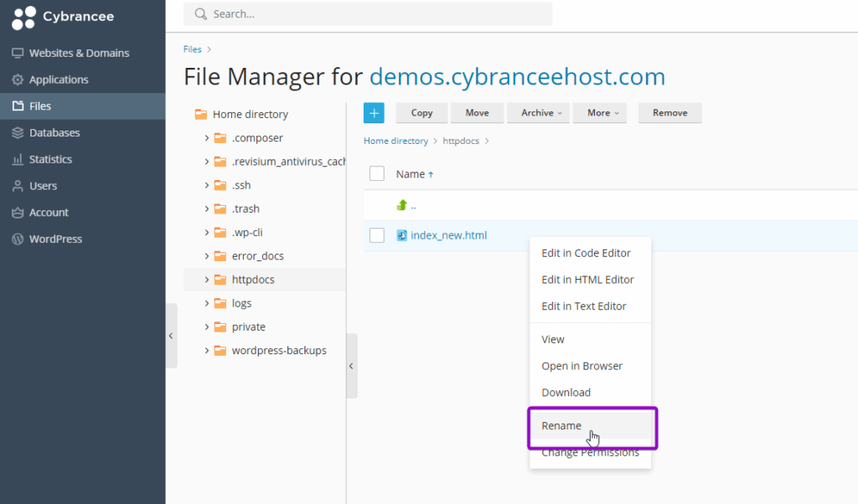Click the Move button
The height and width of the screenshot is (504, 858).
tap(477, 113)
